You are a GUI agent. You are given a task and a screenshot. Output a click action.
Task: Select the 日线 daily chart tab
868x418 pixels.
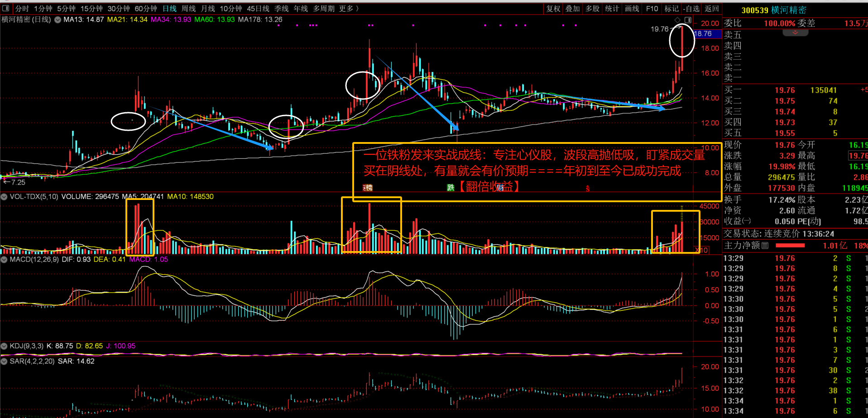[169, 9]
